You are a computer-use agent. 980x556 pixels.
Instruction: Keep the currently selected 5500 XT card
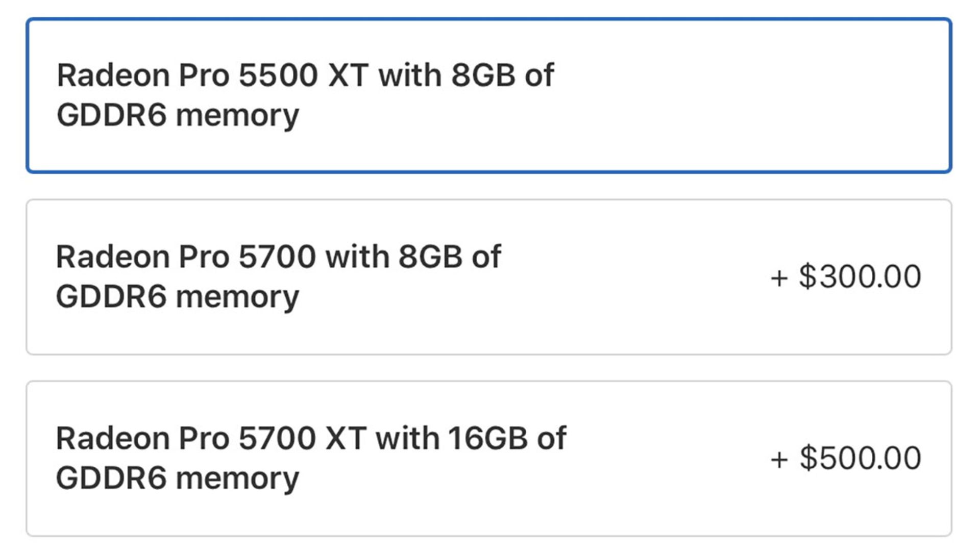[x=488, y=95]
